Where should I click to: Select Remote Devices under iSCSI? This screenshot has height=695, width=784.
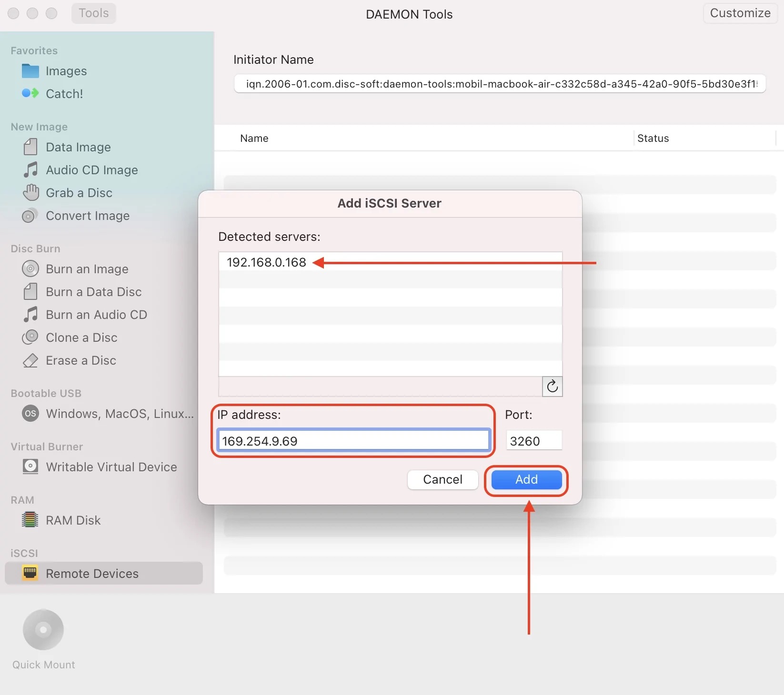[92, 574]
